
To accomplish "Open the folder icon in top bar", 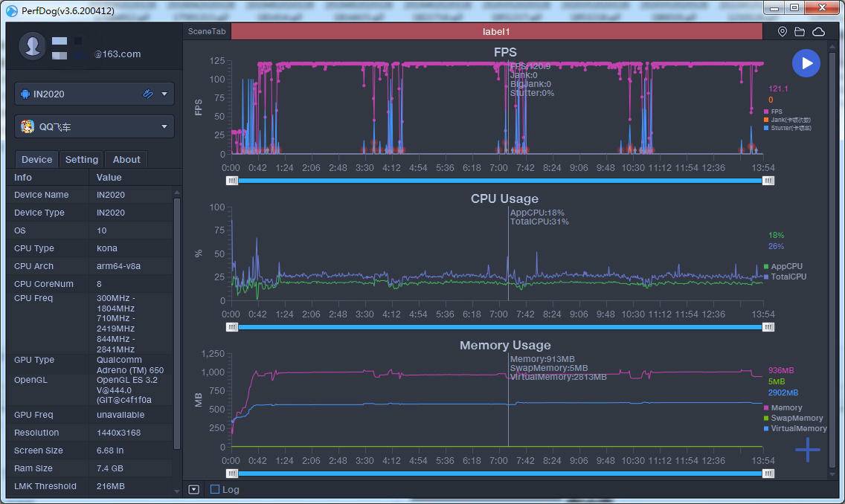I will (x=800, y=32).
